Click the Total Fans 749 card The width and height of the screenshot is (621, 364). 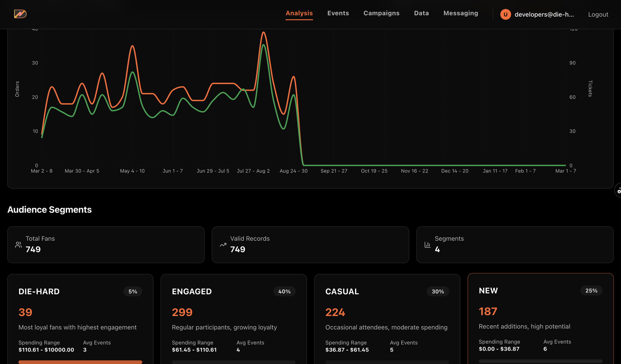click(106, 245)
